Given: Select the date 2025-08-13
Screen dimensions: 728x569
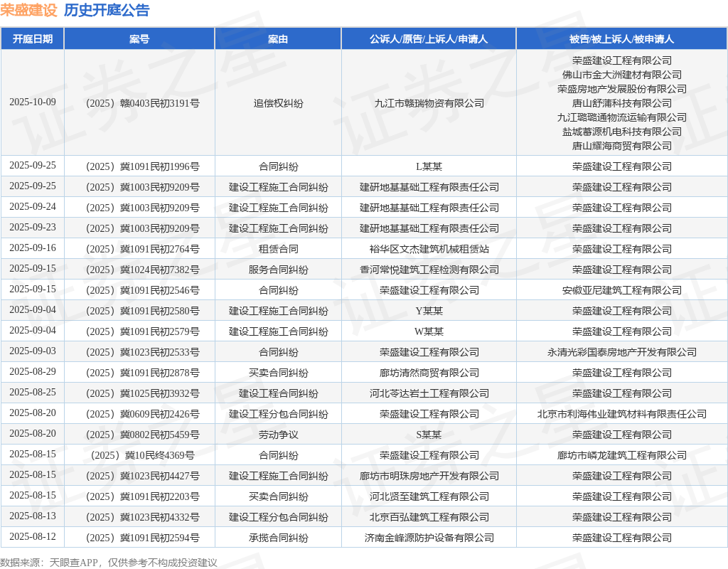Looking at the screenshot, I should point(33,516).
